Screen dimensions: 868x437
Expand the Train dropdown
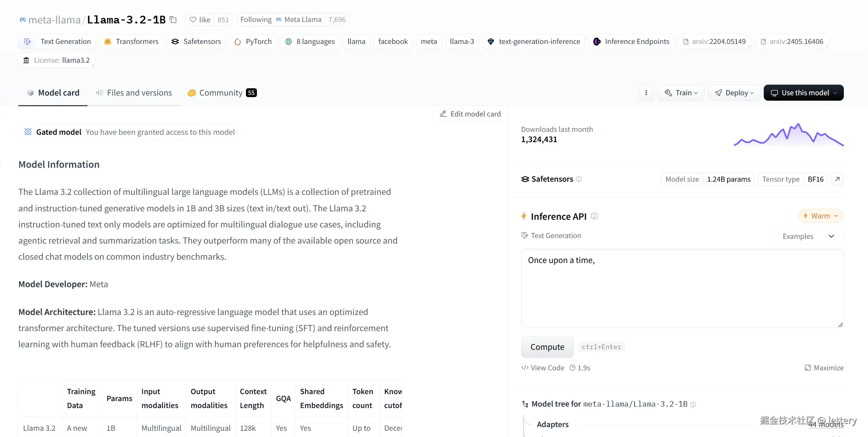tap(681, 93)
